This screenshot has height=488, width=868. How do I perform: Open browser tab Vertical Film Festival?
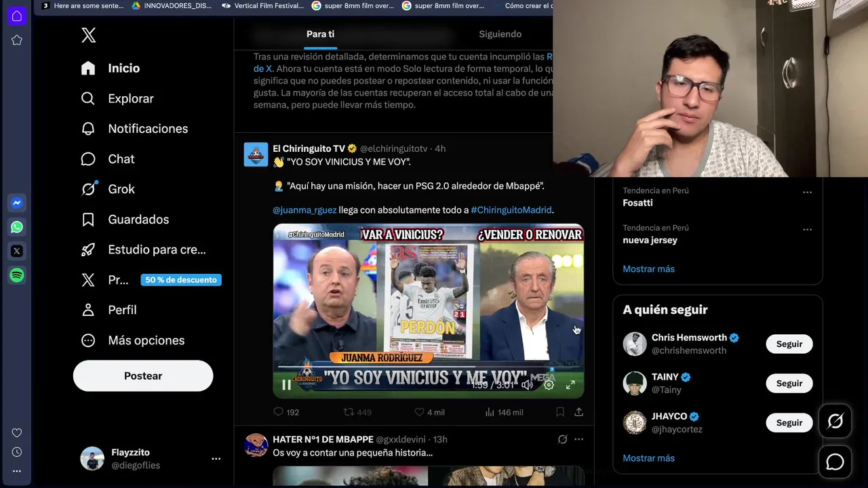click(263, 5)
